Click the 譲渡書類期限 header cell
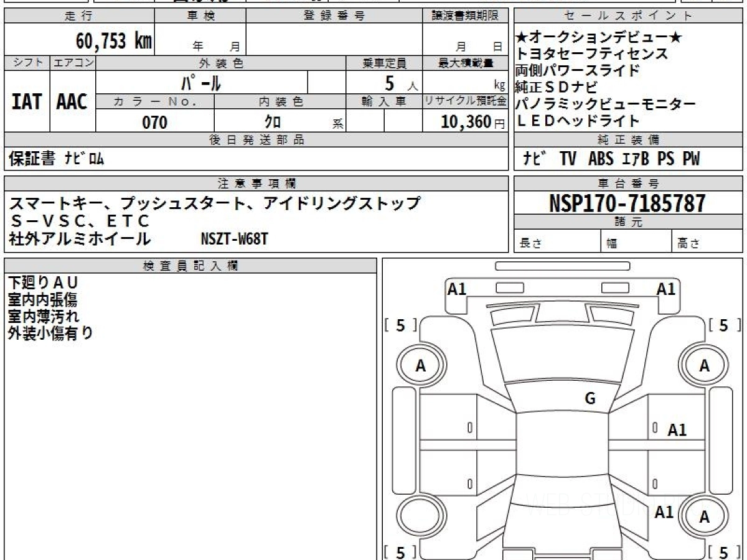 [x=465, y=16]
